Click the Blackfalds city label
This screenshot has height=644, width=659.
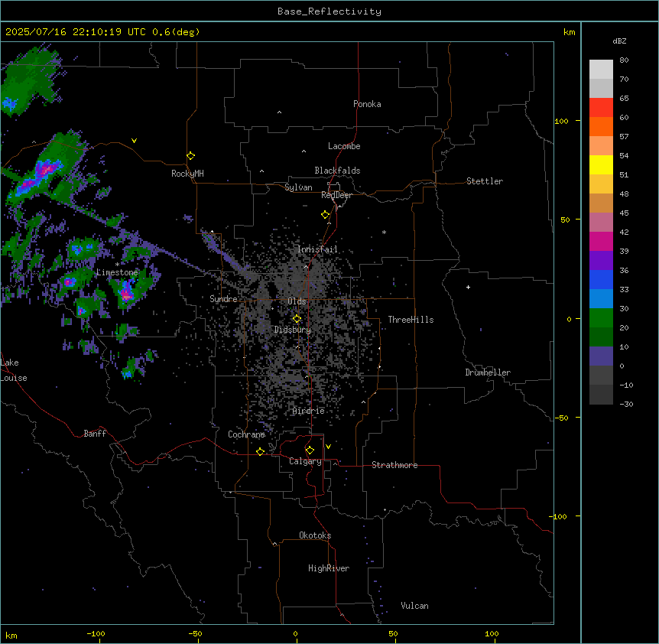click(337, 171)
